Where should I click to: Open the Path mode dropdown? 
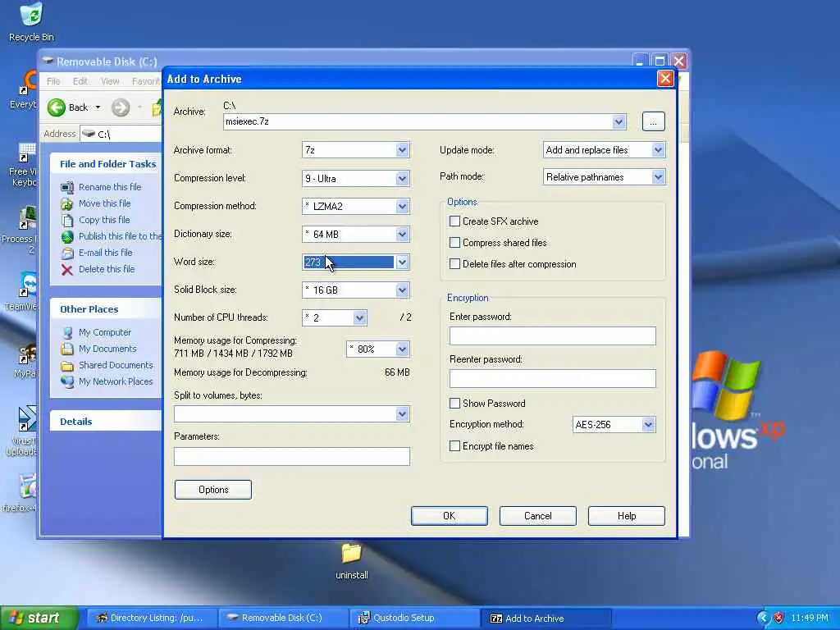tap(659, 177)
